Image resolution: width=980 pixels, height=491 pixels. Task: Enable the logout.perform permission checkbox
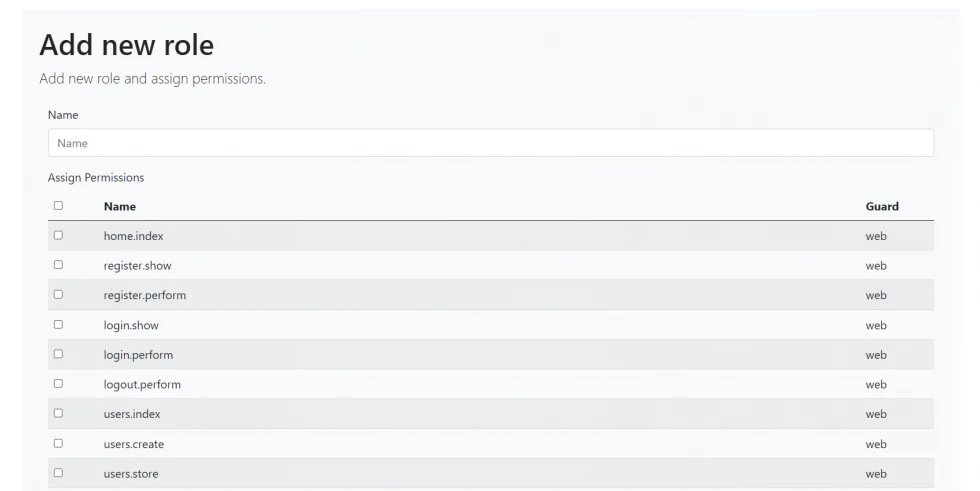pyautogui.click(x=58, y=384)
